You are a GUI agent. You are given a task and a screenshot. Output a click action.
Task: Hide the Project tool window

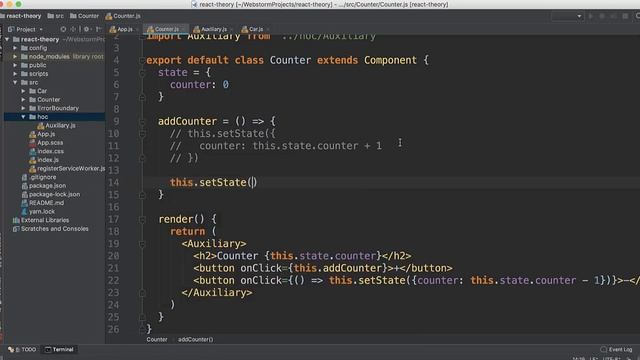(x=98, y=29)
